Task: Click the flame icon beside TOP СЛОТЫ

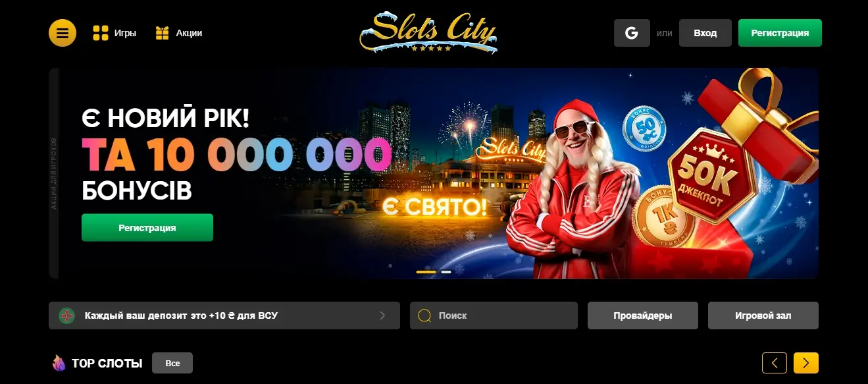Action: click(x=59, y=363)
